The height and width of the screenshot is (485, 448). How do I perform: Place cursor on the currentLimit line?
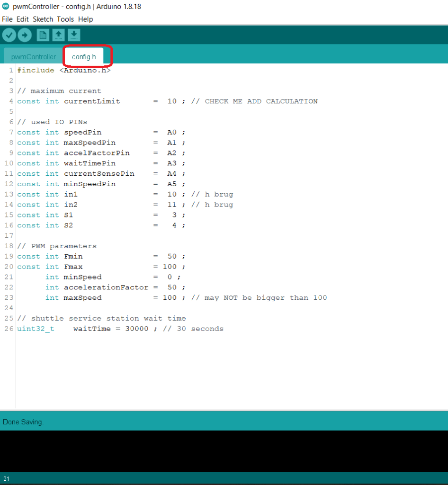pos(92,101)
